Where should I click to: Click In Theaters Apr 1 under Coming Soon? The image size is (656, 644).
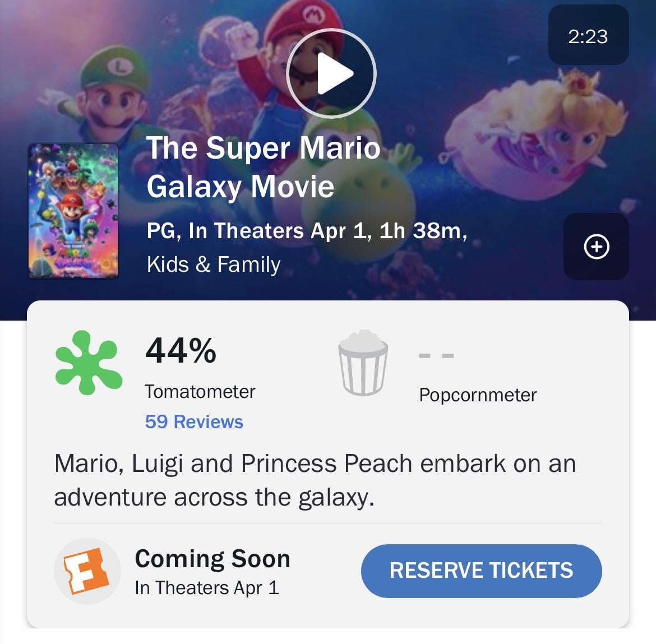tap(206, 587)
